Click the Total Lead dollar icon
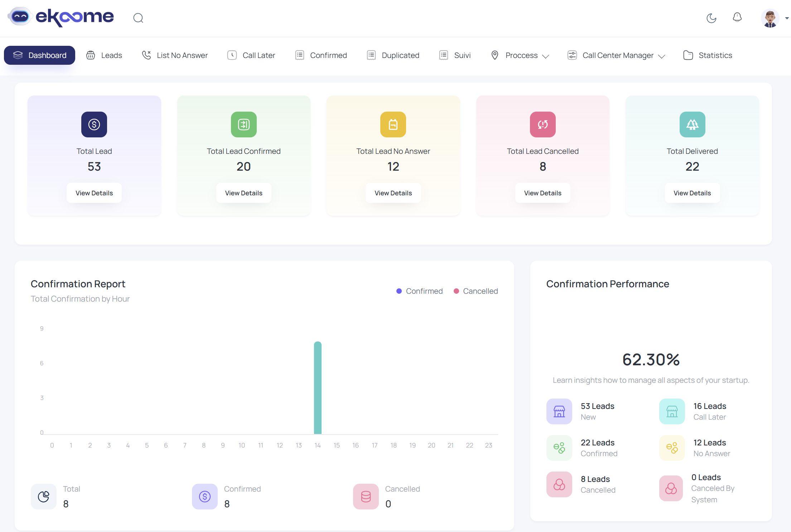The width and height of the screenshot is (791, 532). 94,125
